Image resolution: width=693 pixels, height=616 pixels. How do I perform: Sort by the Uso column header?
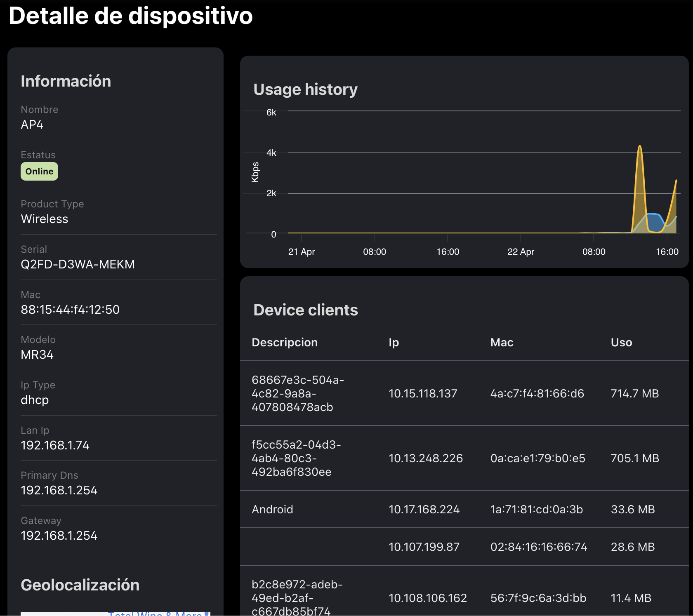click(x=621, y=343)
